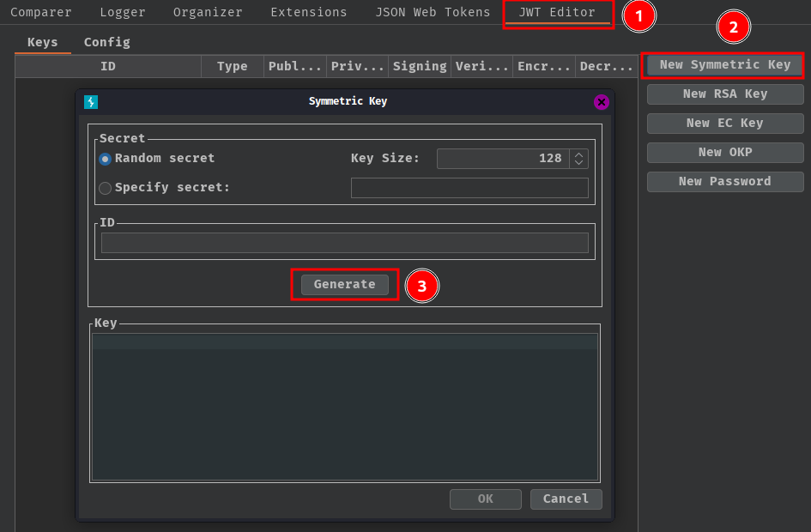Choose the Specify secret radio option

105,188
